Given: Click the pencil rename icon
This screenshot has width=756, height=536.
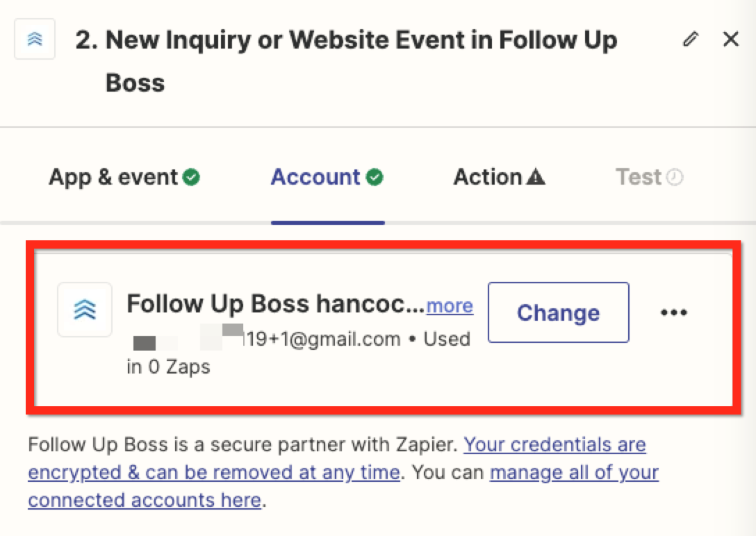Looking at the screenshot, I should (691, 39).
